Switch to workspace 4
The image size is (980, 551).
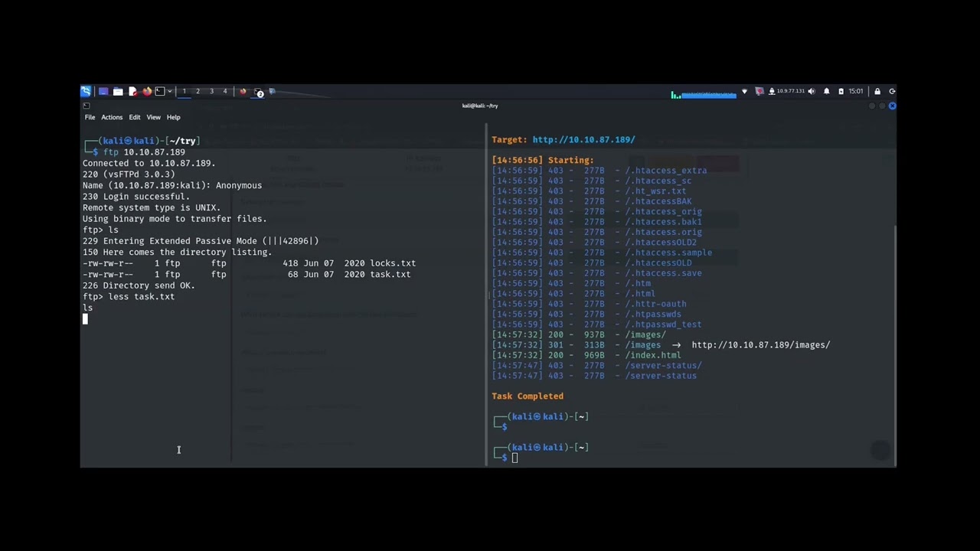point(225,91)
